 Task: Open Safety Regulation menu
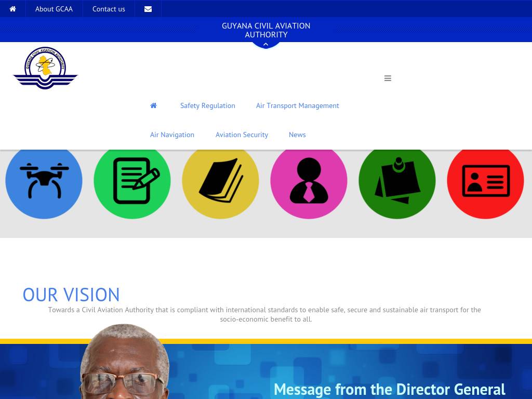(x=207, y=105)
